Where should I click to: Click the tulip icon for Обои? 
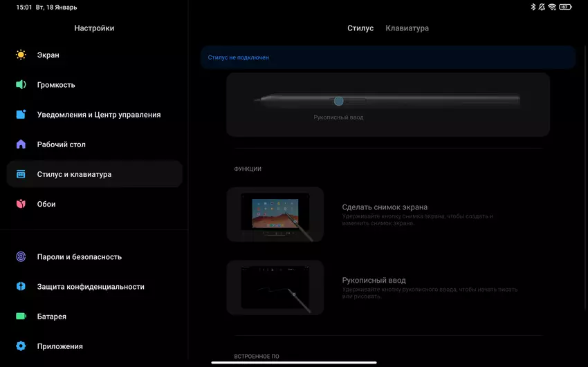click(x=21, y=204)
